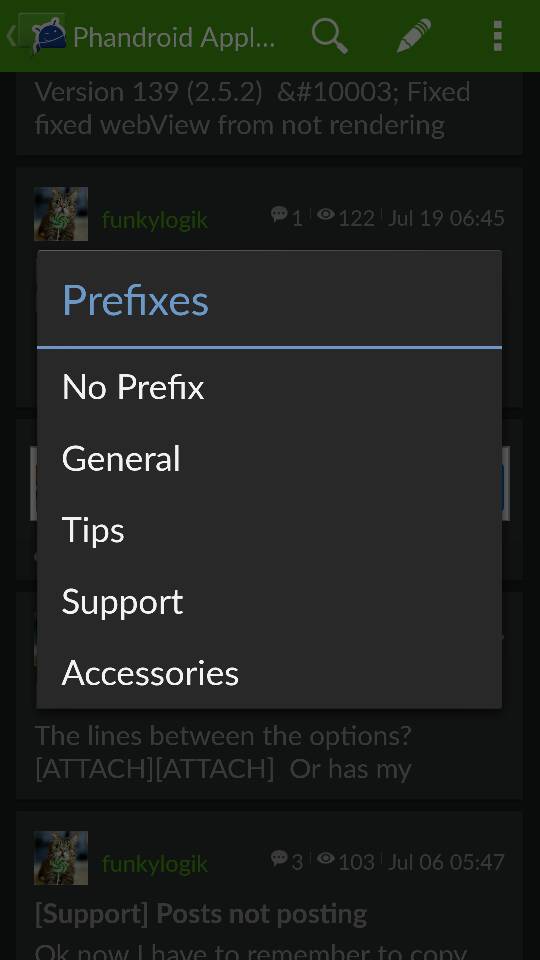The width and height of the screenshot is (540, 960).
Task: Open funkylogik username in bottom post
Action: pos(155,864)
